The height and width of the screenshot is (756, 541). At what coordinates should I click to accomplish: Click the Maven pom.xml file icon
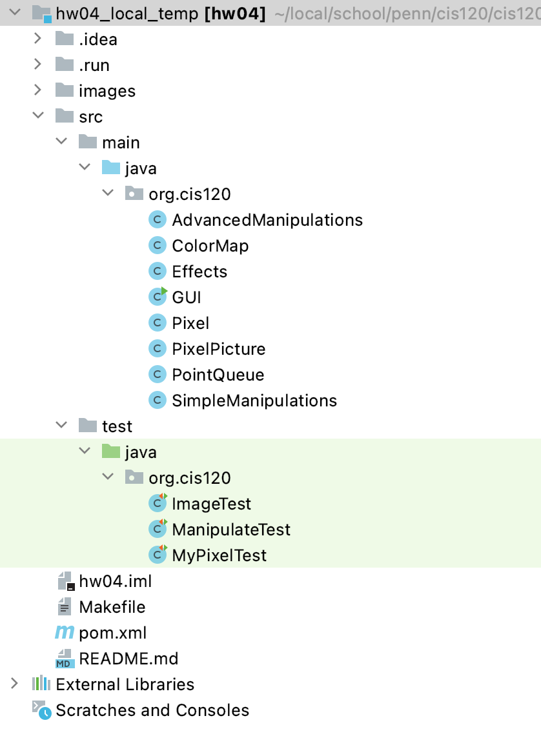65,633
